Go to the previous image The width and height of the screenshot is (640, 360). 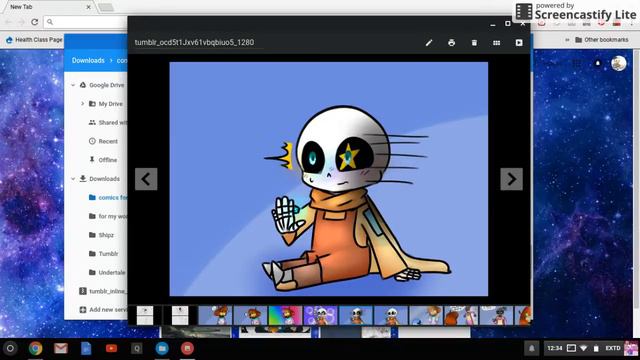(x=146, y=179)
